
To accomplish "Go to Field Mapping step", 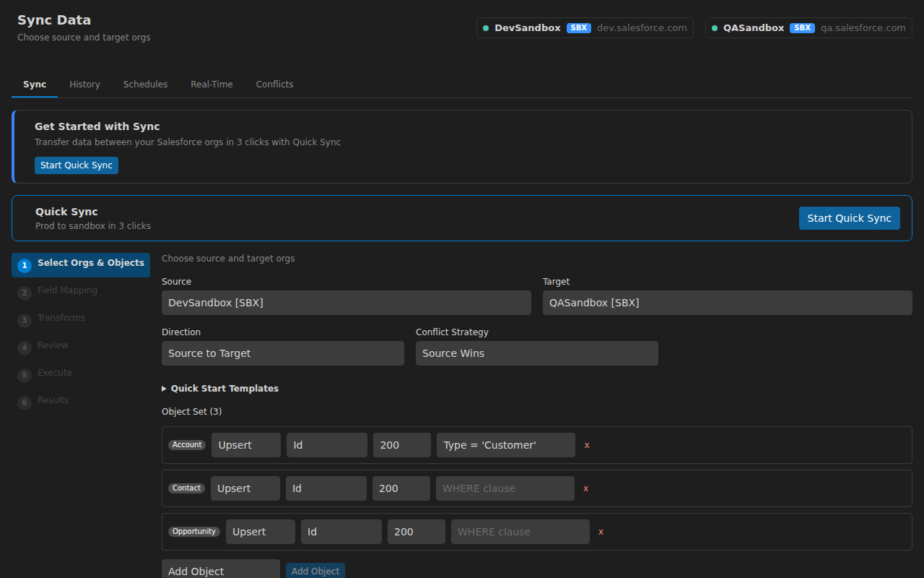I will click(x=81, y=293).
